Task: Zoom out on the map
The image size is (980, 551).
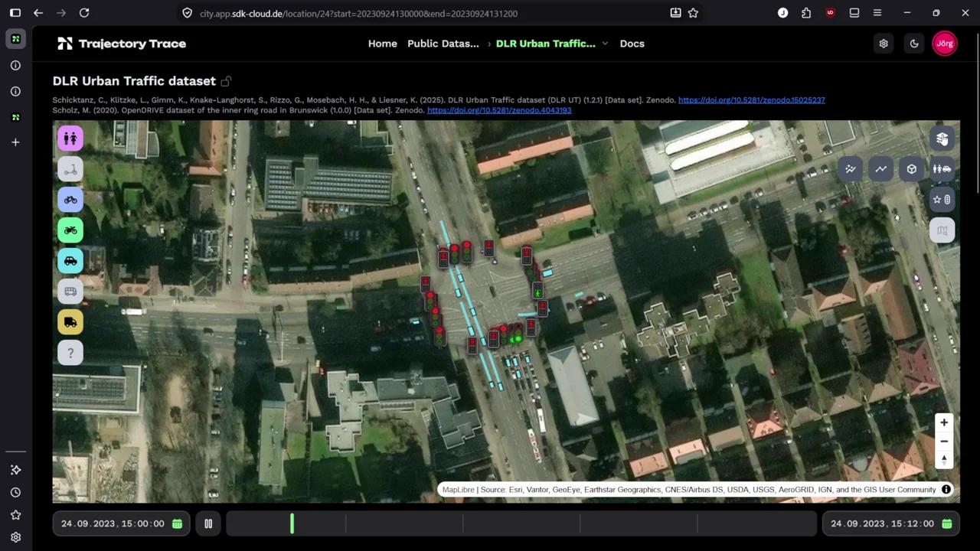Action: [944, 441]
